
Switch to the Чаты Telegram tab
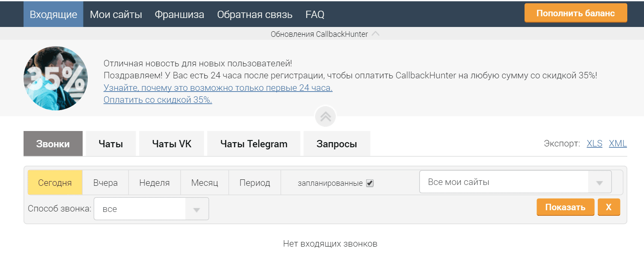pos(254,144)
